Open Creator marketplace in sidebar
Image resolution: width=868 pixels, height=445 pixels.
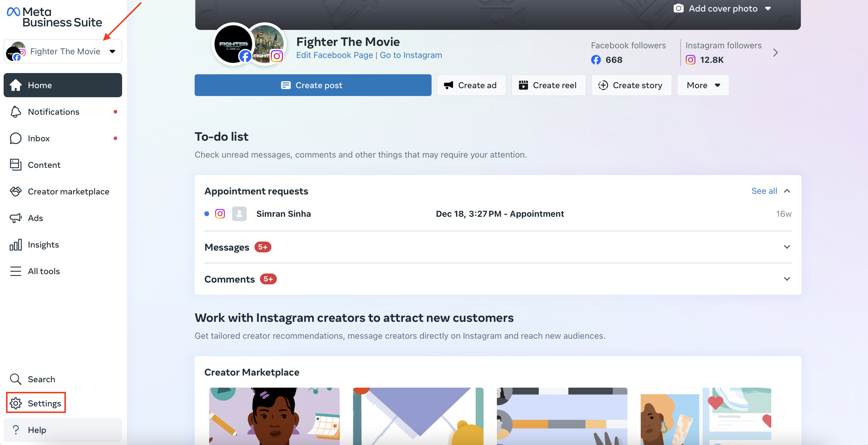coord(63,191)
